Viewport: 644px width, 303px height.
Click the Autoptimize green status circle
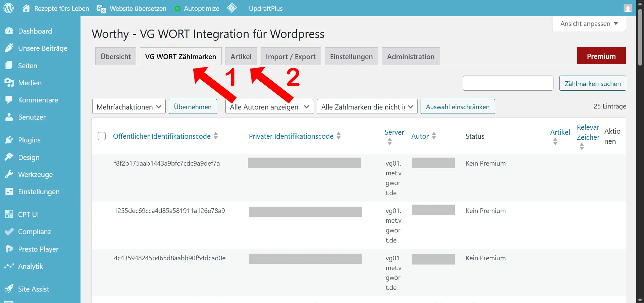pyautogui.click(x=177, y=9)
